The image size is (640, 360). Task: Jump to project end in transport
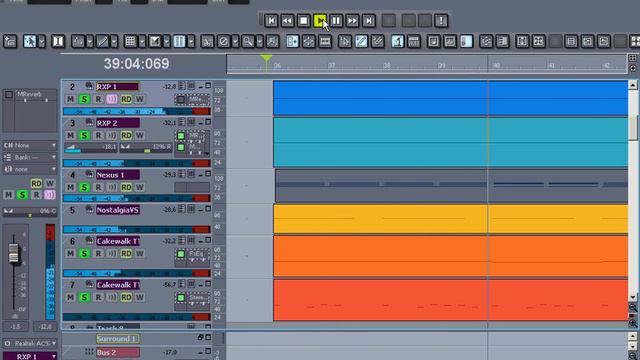pos(369,21)
